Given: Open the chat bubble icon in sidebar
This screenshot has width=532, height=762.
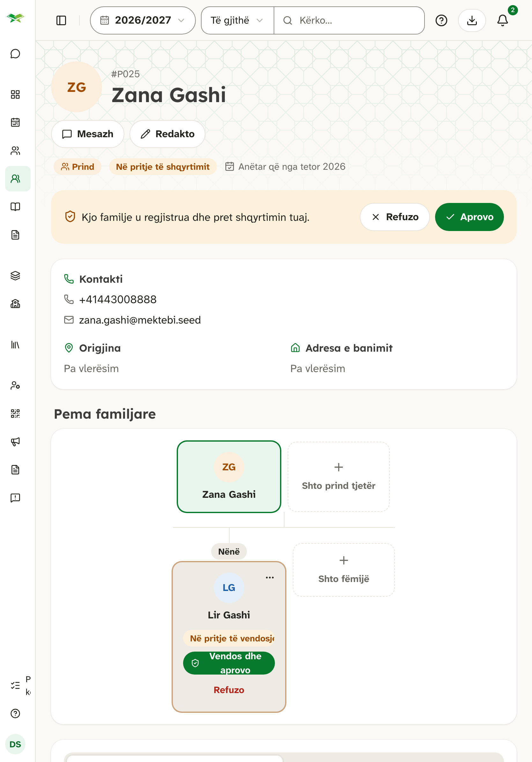Looking at the screenshot, I should 15,54.
